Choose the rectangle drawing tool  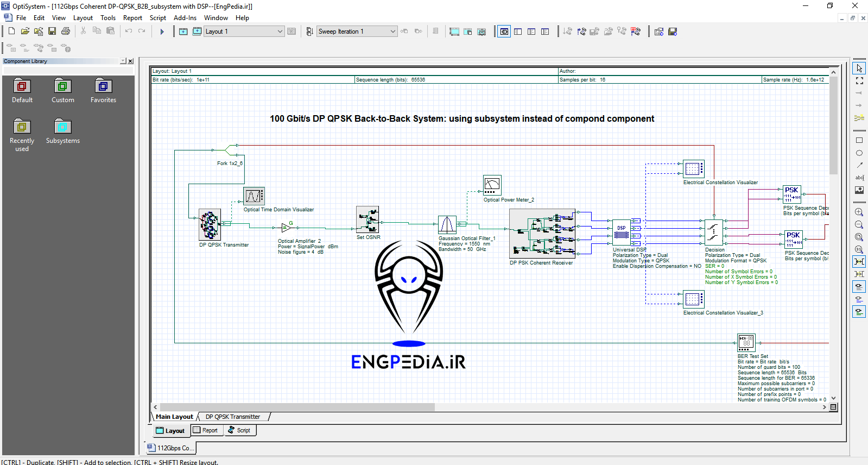click(x=859, y=140)
